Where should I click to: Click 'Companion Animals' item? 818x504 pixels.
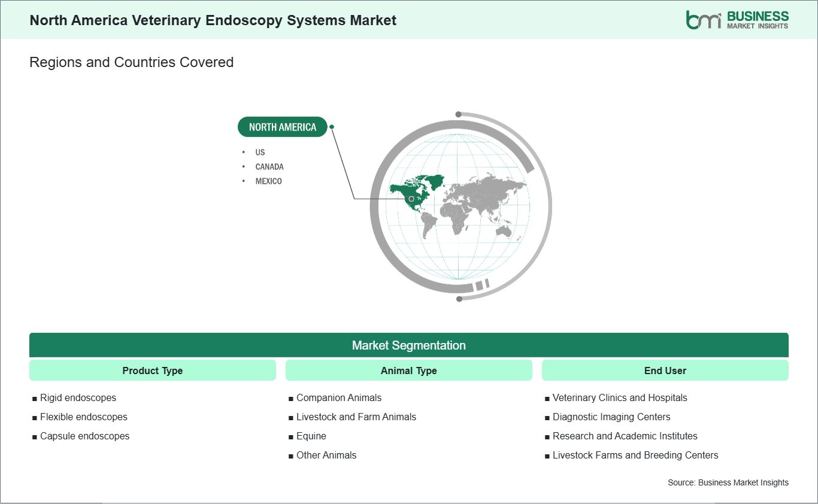pos(339,397)
